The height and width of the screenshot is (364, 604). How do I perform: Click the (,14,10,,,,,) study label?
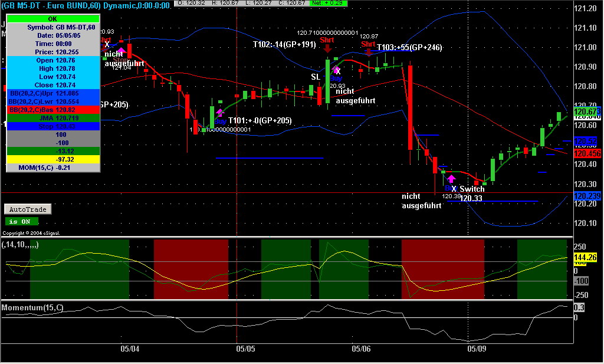(x=20, y=245)
